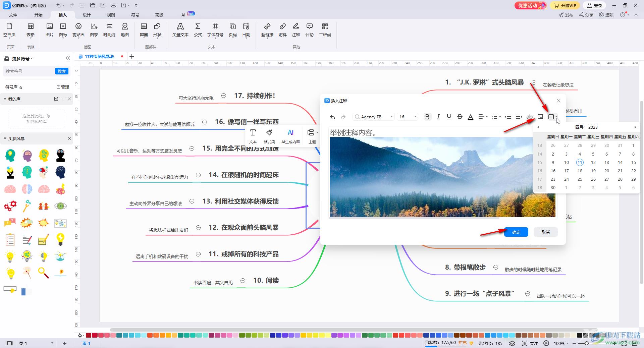Viewport: 644px width, 348px height.
Task: Insert a timeline
Action: click(109, 30)
